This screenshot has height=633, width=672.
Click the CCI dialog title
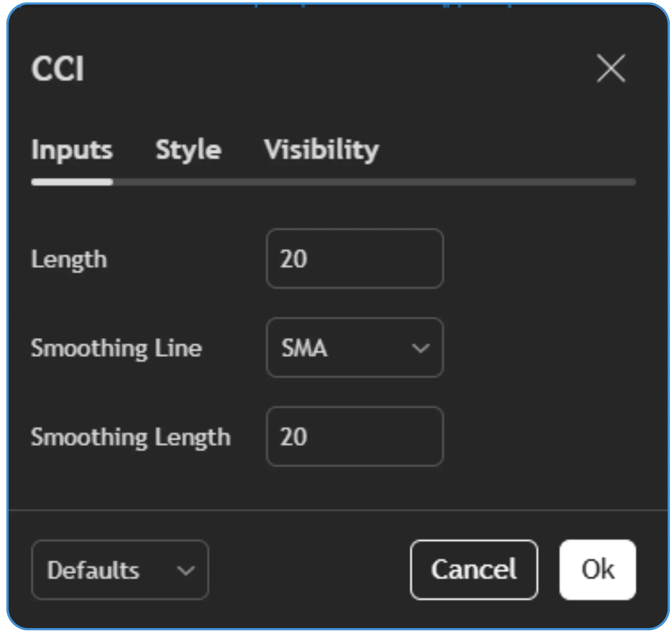click(x=58, y=68)
